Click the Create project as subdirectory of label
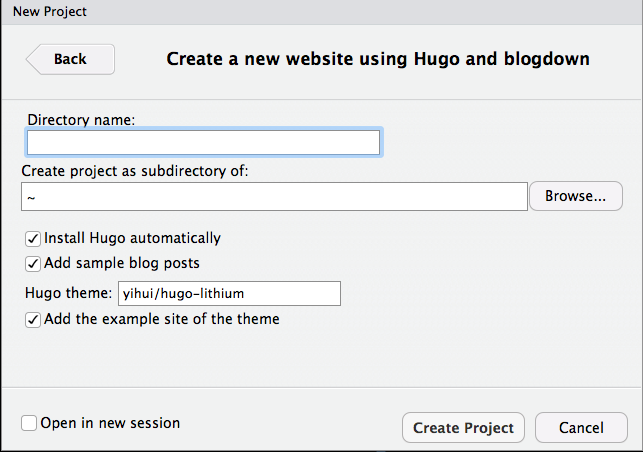 click(x=135, y=171)
